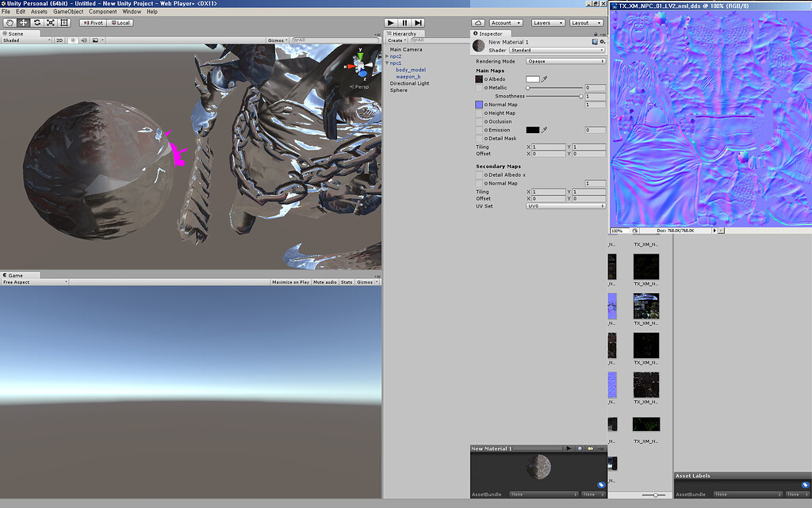Switch to the Game tab
Screen dimensions: 812x508
click(x=16, y=275)
